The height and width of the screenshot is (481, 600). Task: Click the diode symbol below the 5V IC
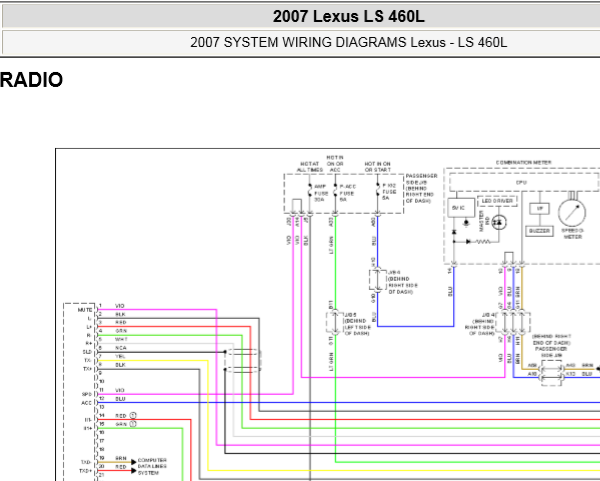point(454,232)
